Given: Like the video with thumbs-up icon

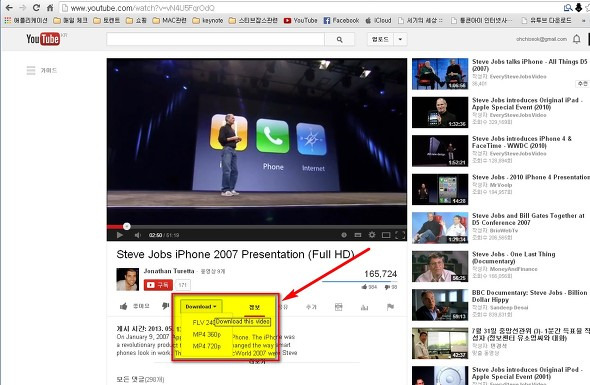Looking at the screenshot, I should 123,306.
